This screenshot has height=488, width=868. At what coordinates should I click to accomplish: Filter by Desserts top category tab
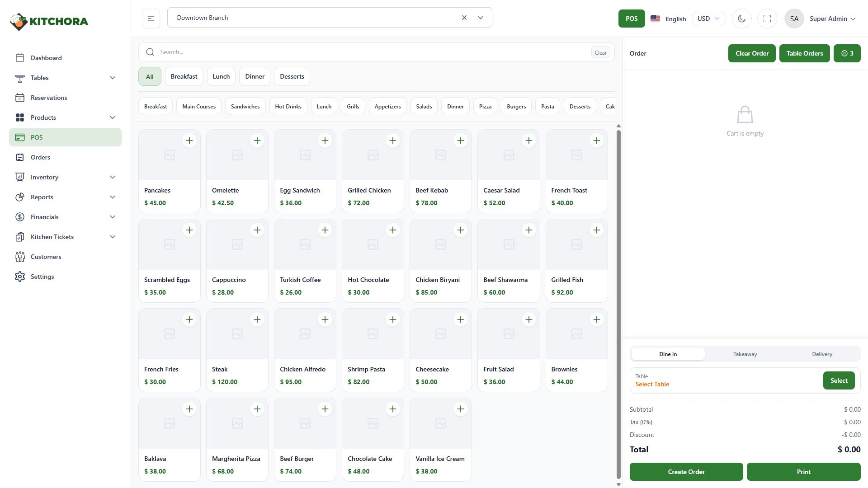[292, 76]
